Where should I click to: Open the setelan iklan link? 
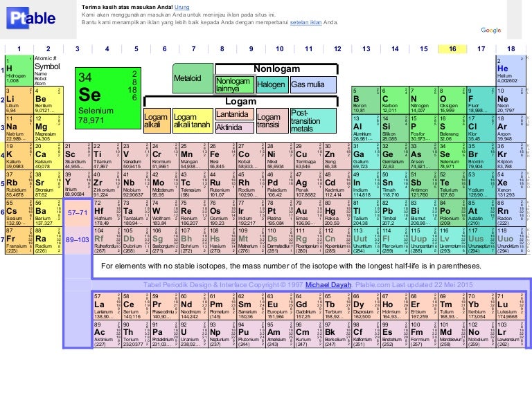[x=305, y=22]
